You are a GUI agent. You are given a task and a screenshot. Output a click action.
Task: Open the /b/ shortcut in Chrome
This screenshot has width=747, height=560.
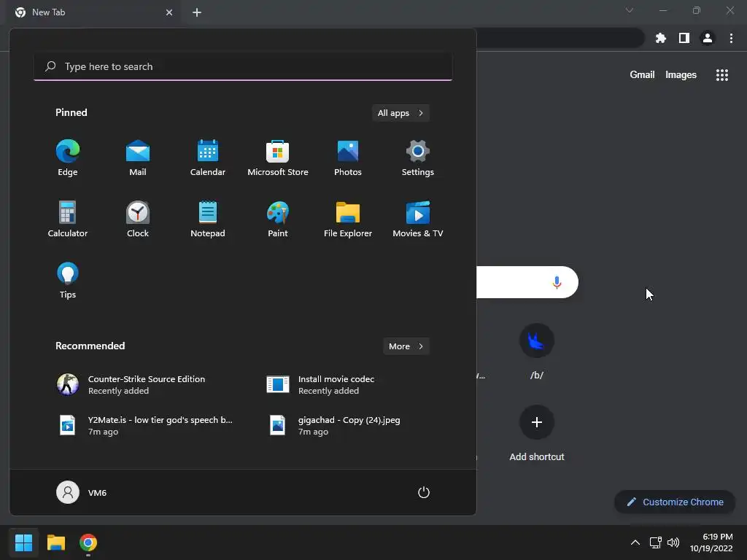coord(536,352)
